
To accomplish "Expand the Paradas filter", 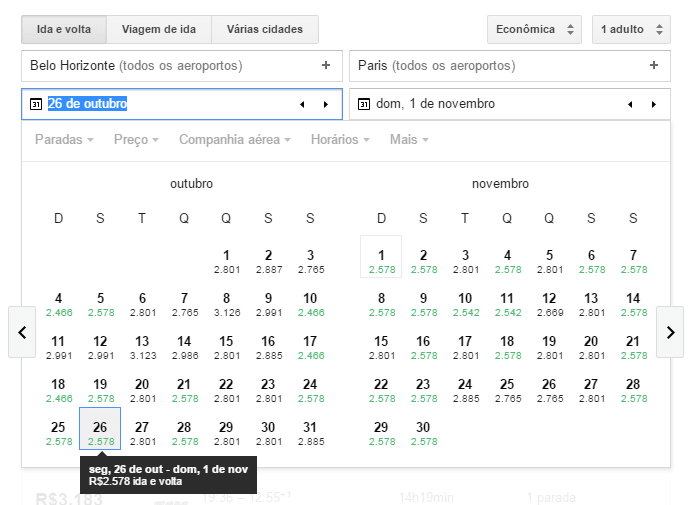I will point(64,140).
